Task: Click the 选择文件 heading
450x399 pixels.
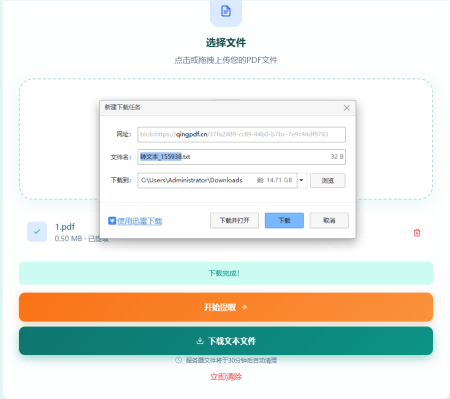Action: pyautogui.click(x=226, y=42)
